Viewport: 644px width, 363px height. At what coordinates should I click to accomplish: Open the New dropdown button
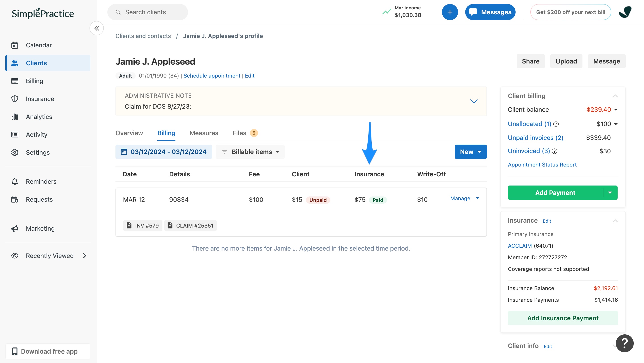(x=471, y=152)
